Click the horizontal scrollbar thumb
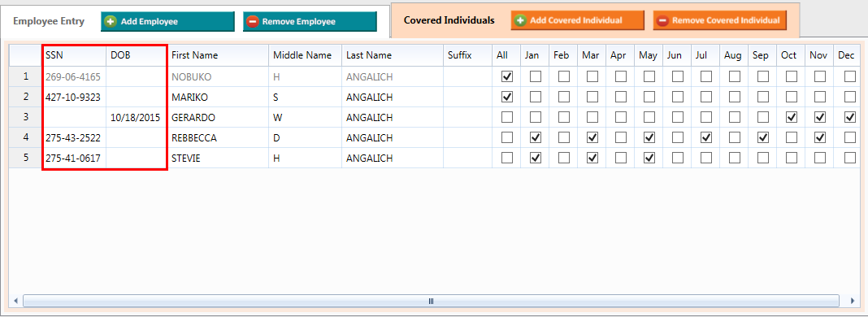The width and height of the screenshot is (868, 317). [x=432, y=301]
